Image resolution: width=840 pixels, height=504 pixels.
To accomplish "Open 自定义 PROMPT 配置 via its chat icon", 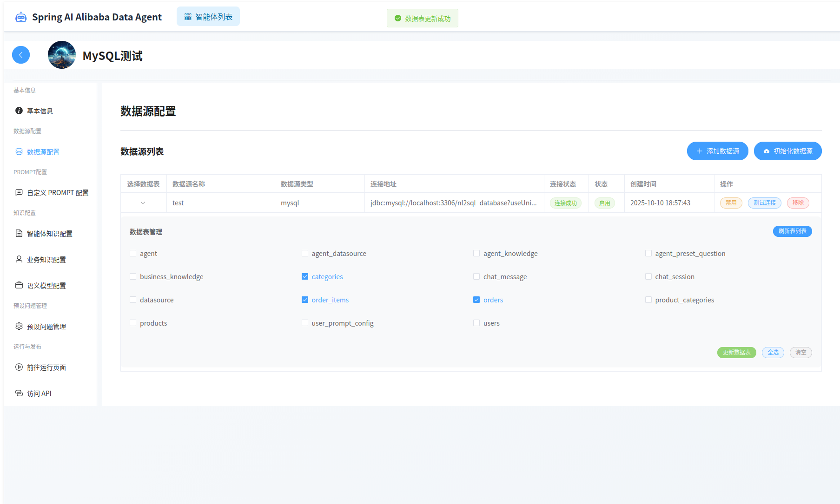I will point(19,192).
